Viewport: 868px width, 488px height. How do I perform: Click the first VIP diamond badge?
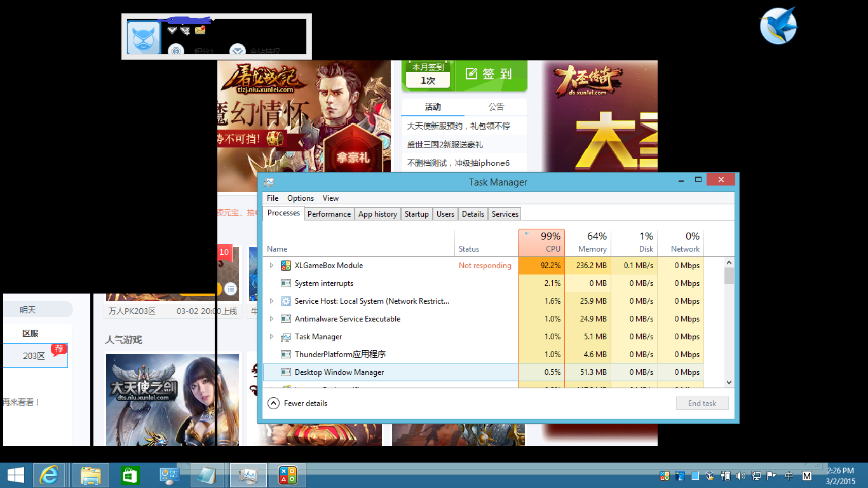click(172, 30)
